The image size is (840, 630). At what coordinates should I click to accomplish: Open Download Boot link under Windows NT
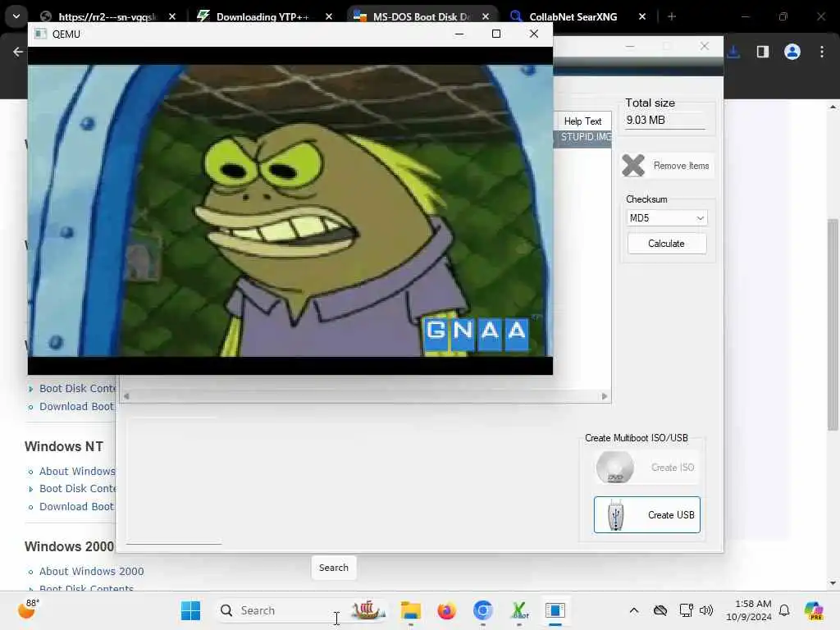coord(76,506)
